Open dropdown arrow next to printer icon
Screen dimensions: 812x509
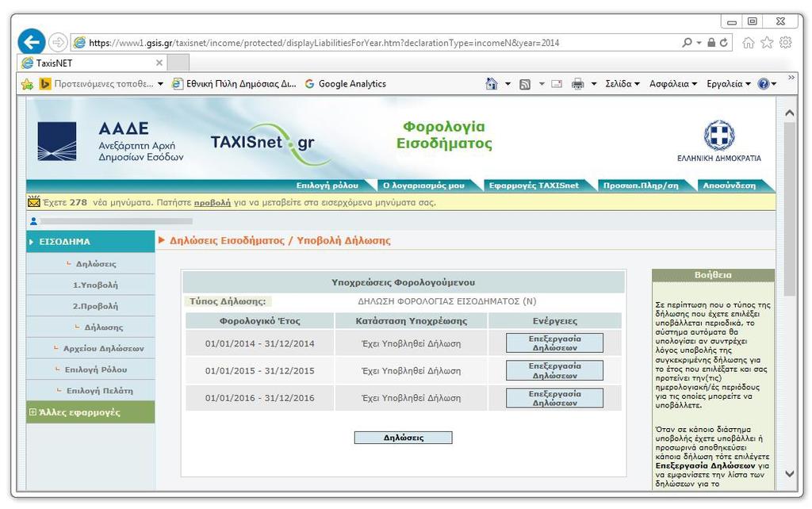[594, 84]
